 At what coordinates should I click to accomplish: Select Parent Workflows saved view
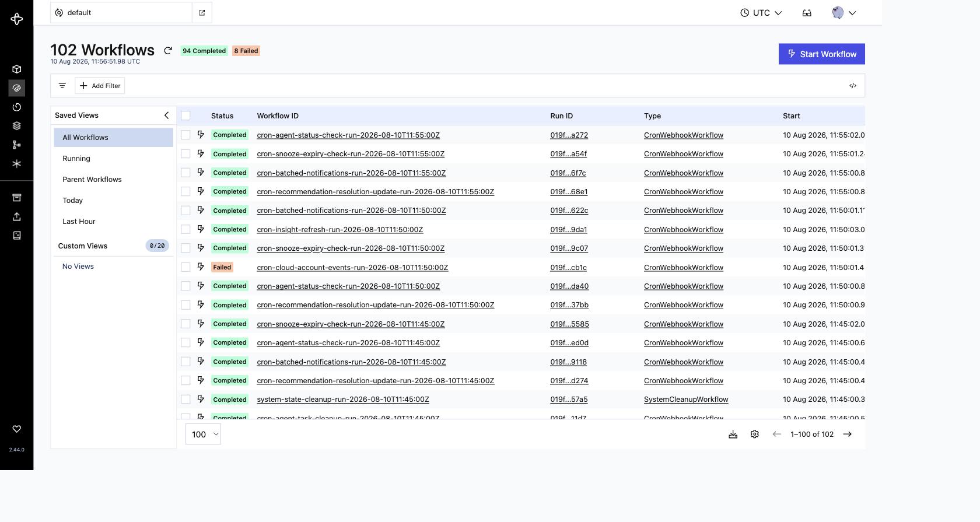[114, 180]
